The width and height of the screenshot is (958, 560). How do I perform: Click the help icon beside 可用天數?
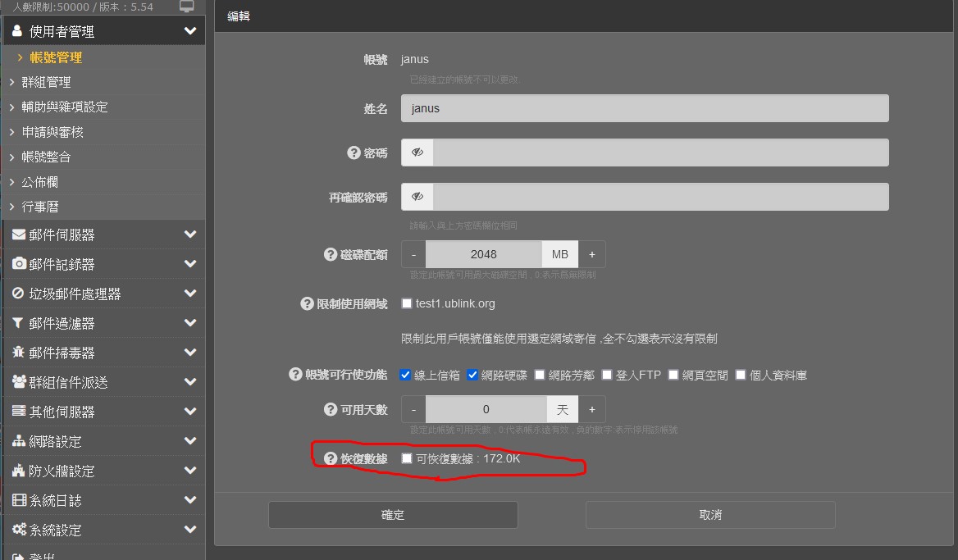(331, 409)
